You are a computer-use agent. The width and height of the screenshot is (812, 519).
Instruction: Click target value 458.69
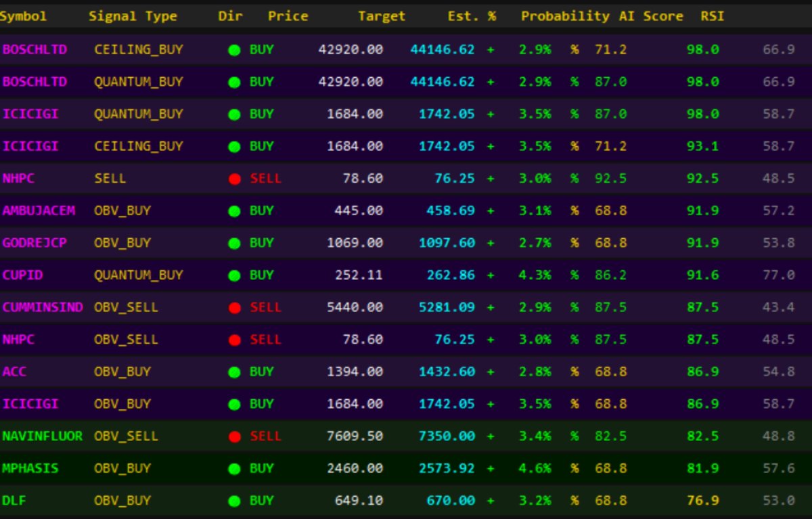[x=451, y=210]
